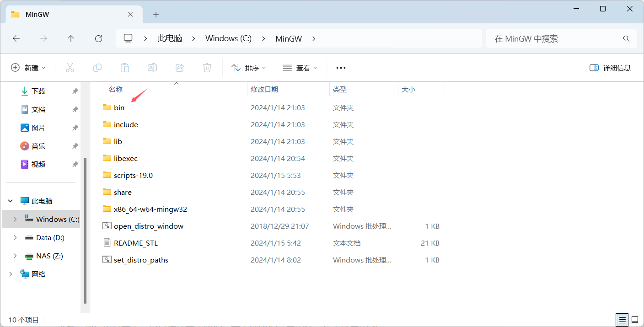
Task: Select the open_distro_window batch file icon
Action: pyautogui.click(x=107, y=225)
